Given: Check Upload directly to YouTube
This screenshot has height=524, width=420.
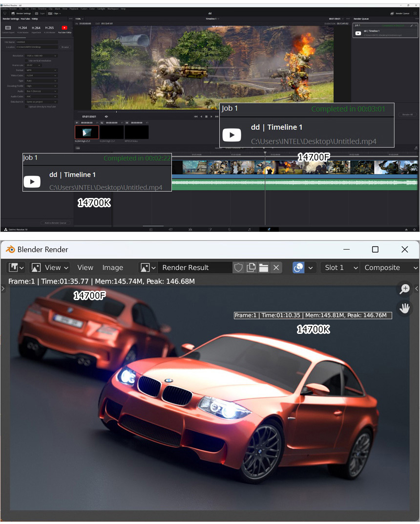Looking at the screenshot, I should [26, 106].
